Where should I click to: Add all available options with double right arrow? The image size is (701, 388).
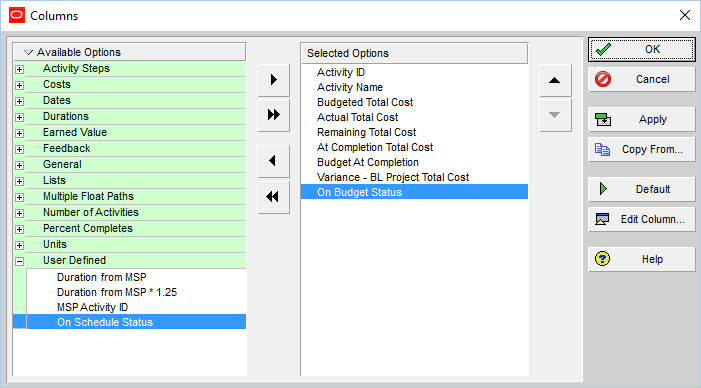[274, 115]
